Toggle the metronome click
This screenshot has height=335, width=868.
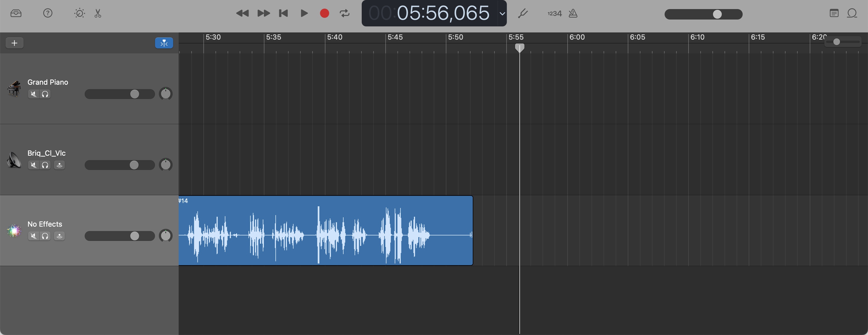[573, 13]
